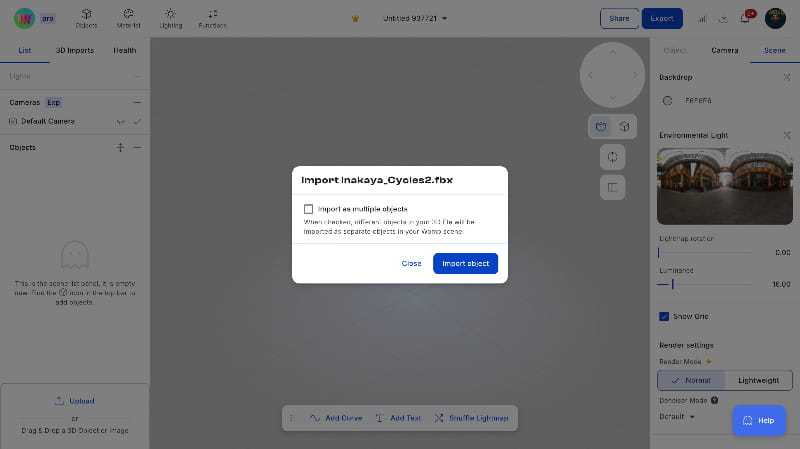Collapse the Lights section
800x449 pixels.
137,76
